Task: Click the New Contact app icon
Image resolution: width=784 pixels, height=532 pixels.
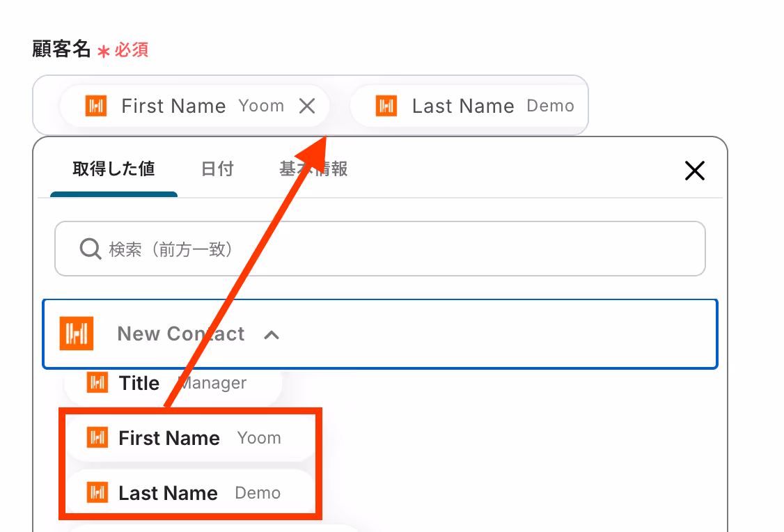Action: 77,334
